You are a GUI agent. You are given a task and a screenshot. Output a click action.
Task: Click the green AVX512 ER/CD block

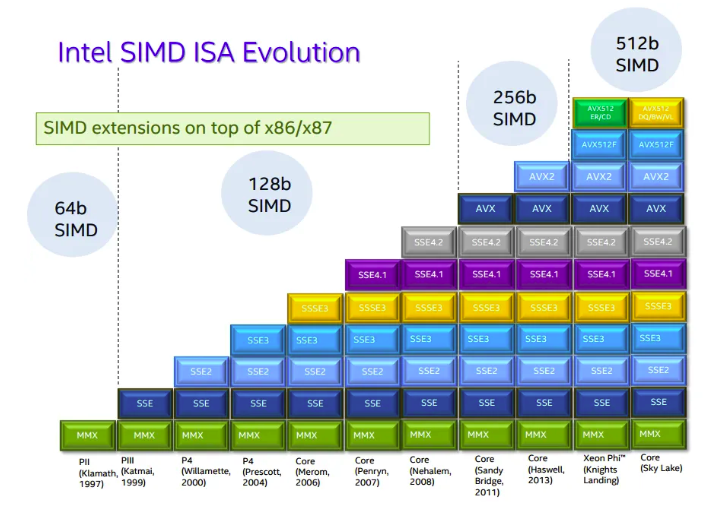pos(600,113)
